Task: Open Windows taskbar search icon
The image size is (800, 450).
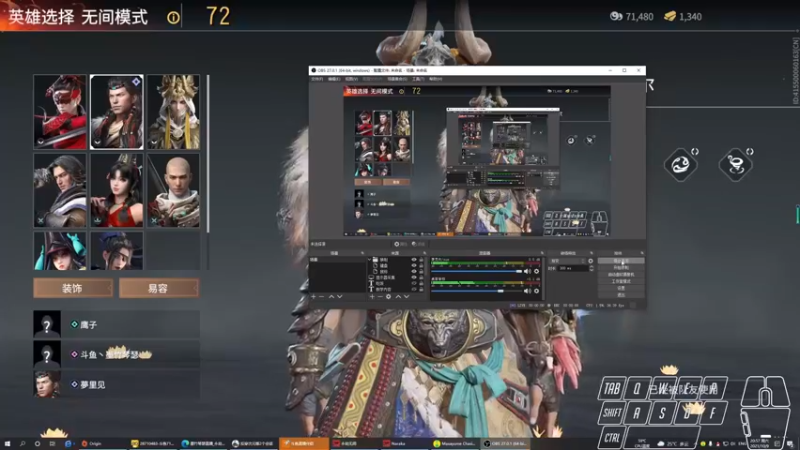Action: coord(22,444)
